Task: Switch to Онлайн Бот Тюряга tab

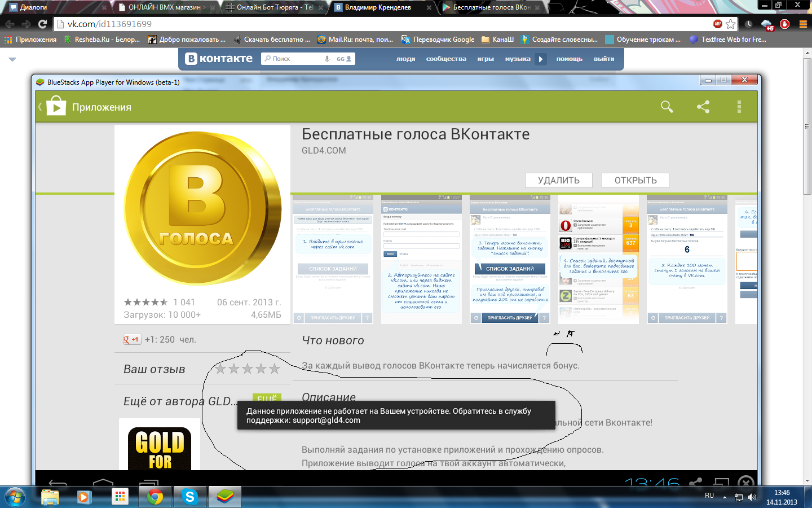Action: coord(274,7)
